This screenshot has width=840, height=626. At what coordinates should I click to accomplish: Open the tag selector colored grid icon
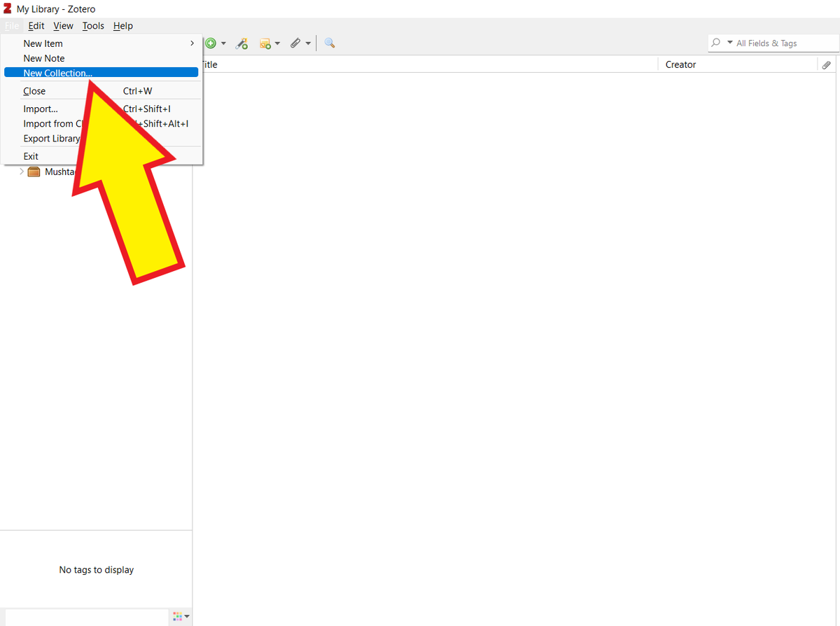(176, 616)
